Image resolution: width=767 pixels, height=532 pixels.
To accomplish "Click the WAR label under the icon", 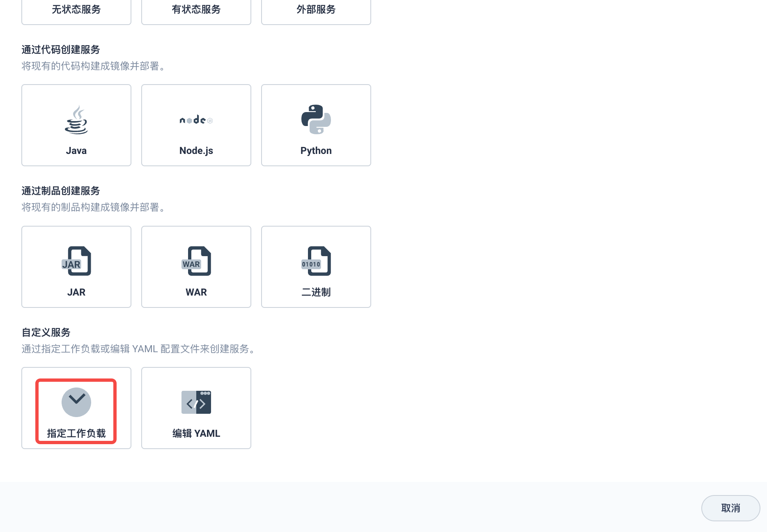I will tap(196, 292).
